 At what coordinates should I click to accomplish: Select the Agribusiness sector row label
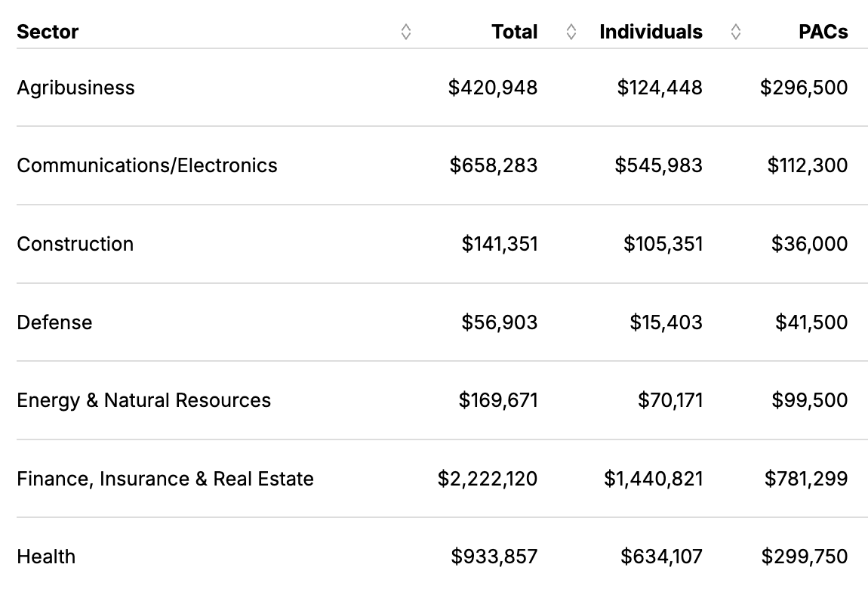coord(75,88)
